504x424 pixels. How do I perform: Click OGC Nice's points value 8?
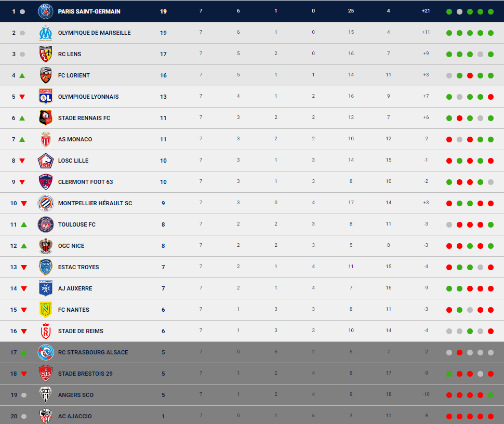(x=163, y=246)
